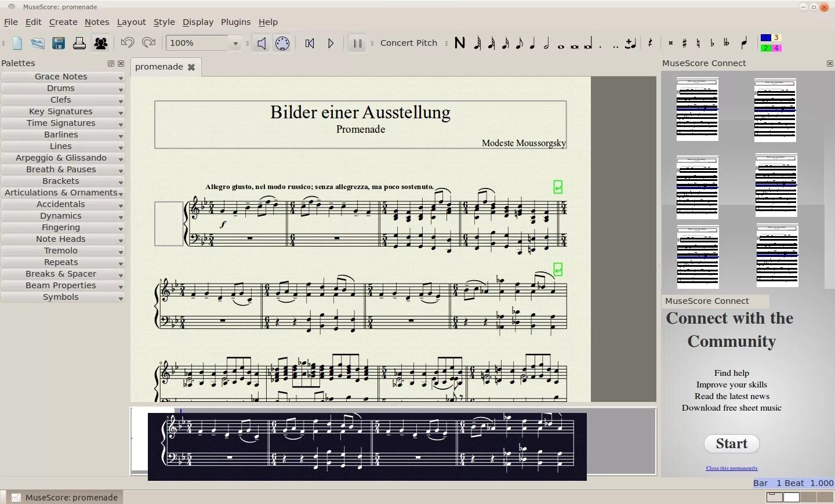Select the 16th note duration

[505, 43]
